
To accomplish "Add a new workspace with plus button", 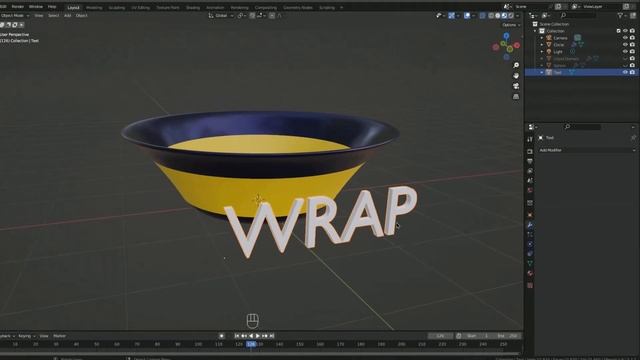I will 341,7.
